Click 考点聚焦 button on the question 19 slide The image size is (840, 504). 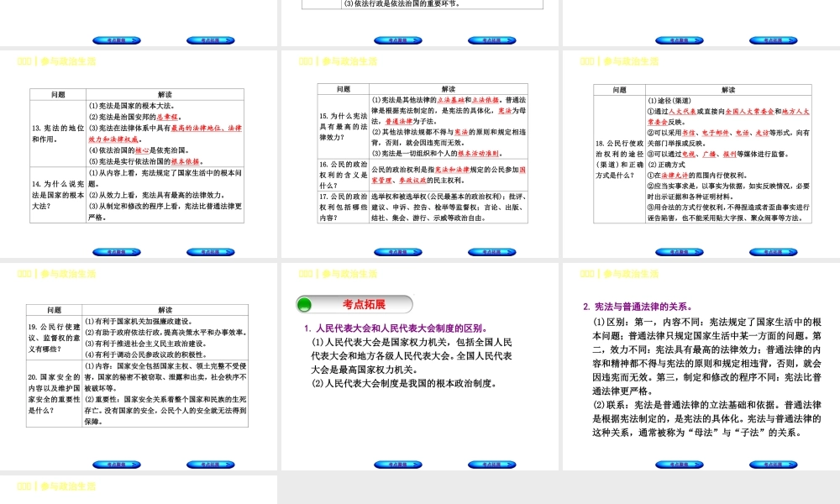tap(117, 465)
